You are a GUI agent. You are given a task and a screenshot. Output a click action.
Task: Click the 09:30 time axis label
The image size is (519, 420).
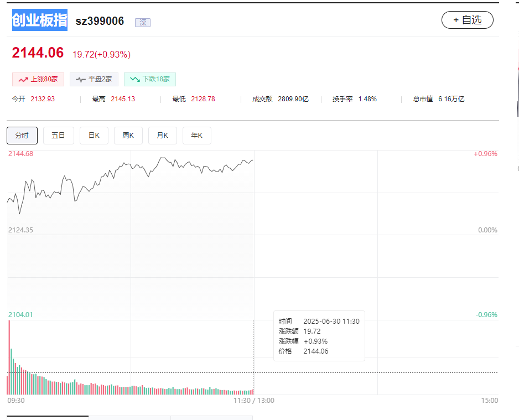pyautogui.click(x=15, y=401)
